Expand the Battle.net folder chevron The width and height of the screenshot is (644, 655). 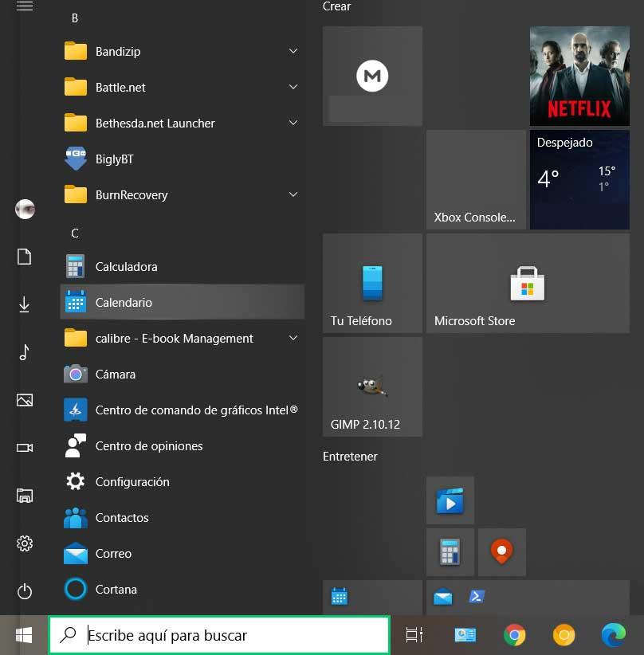[x=293, y=87]
